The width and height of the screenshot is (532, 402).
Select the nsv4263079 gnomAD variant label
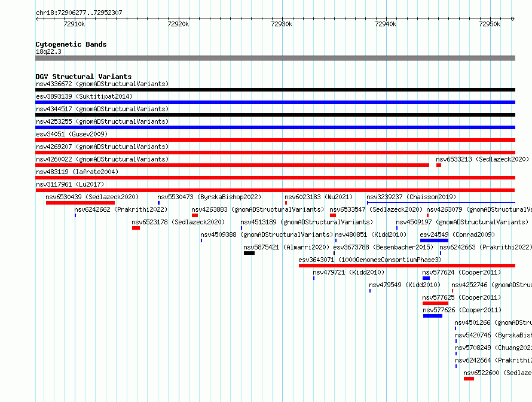pos(479,209)
